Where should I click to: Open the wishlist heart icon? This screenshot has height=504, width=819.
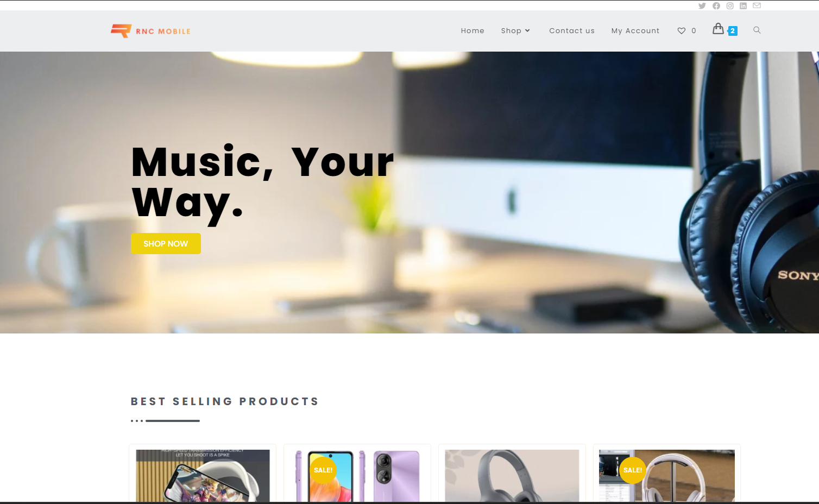point(681,31)
